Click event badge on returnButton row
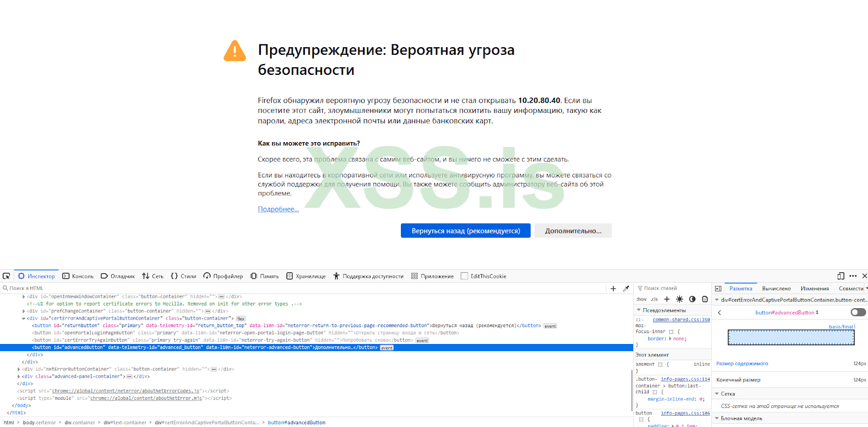This screenshot has width=868, height=427. tap(550, 326)
